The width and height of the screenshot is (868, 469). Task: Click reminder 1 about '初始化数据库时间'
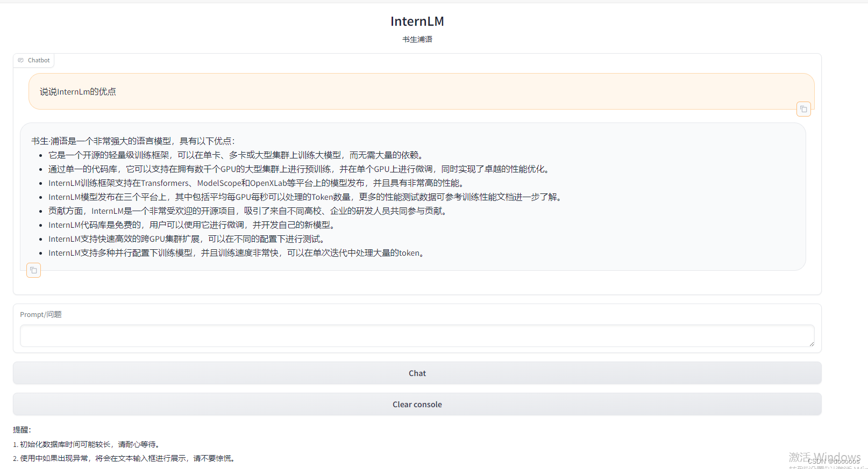pos(87,444)
